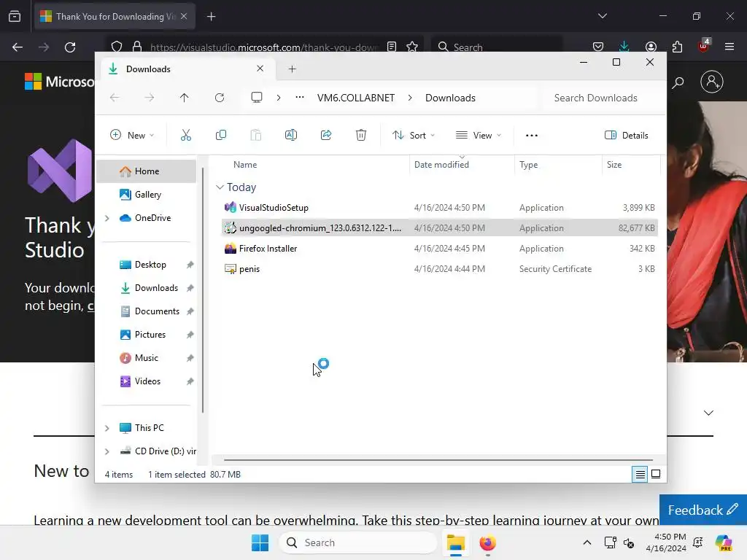Image resolution: width=747 pixels, height=560 pixels.
Task: Expand the CD Drive (D:) node
Action: [x=107, y=451]
